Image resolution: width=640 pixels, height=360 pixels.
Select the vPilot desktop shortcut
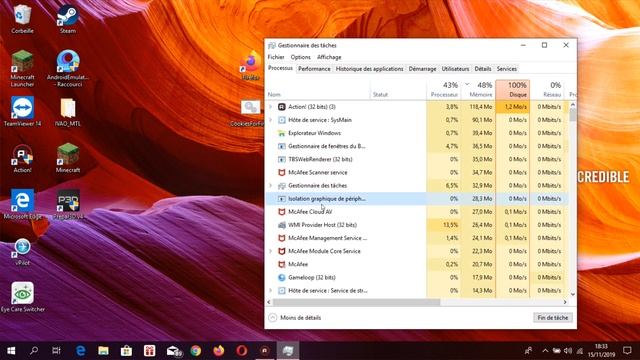pyautogui.click(x=22, y=252)
